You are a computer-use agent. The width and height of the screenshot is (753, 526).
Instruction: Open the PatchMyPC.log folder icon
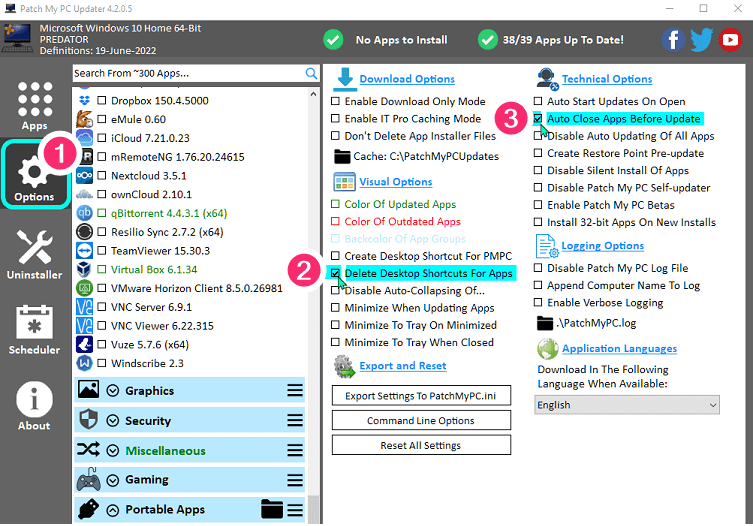(x=545, y=323)
